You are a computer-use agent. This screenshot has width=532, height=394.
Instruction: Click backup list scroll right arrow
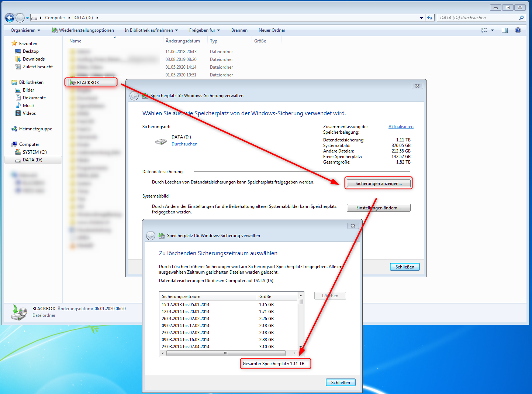pos(294,353)
